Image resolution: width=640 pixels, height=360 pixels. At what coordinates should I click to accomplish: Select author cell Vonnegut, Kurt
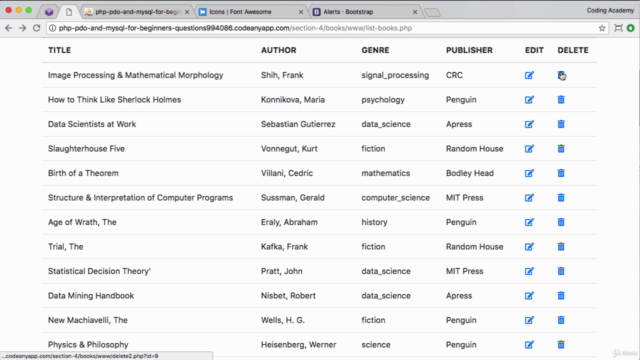[x=289, y=149]
